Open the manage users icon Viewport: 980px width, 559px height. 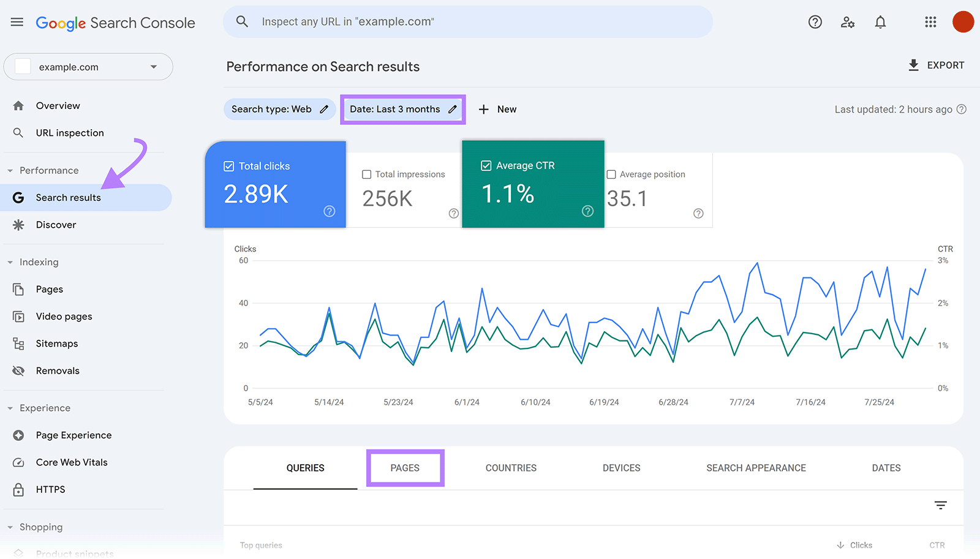[x=848, y=21]
